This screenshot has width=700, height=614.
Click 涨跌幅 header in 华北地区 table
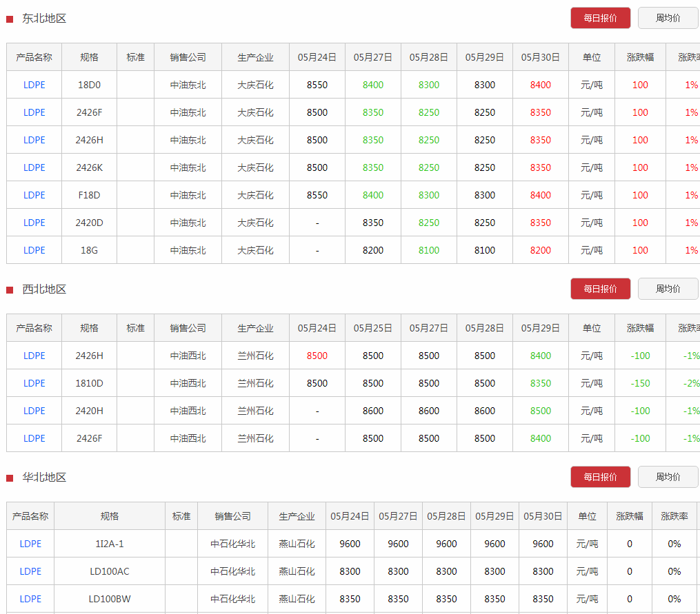point(630,517)
